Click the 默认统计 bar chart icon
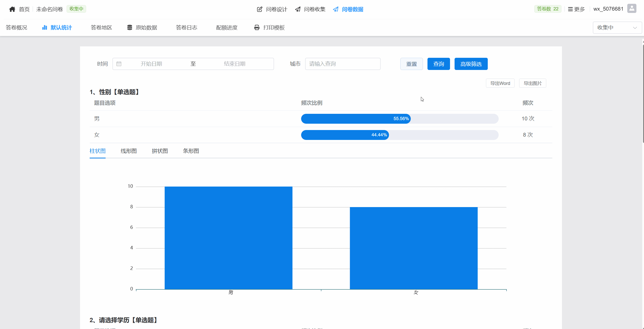The width and height of the screenshot is (644, 329). [x=45, y=27]
